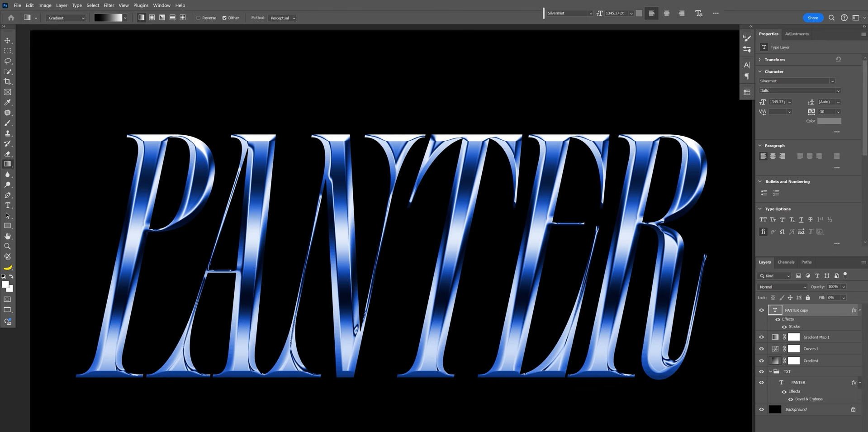Click the All Caps type option icon
The height and width of the screenshot is (432, 868).
[763, 220]
